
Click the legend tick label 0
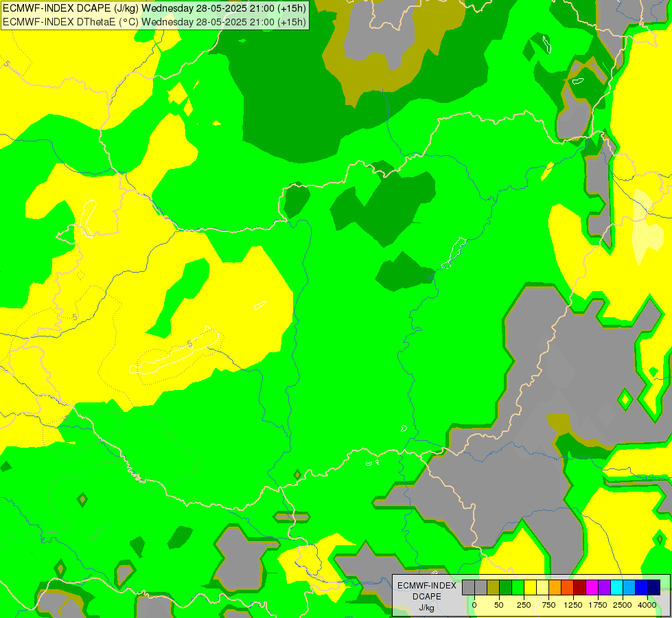click(474, 605)
